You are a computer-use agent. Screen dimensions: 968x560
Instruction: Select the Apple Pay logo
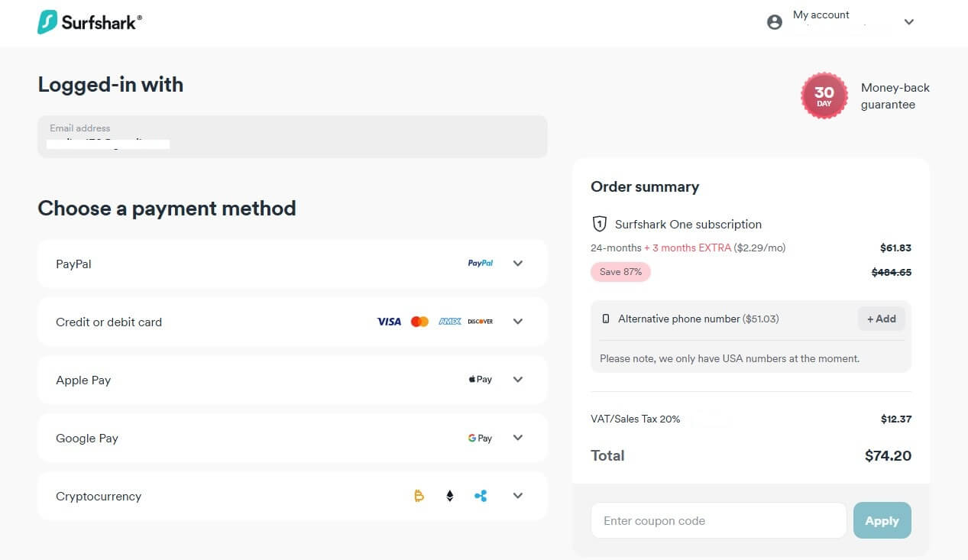pyautogui.click(x=480, y=379)
